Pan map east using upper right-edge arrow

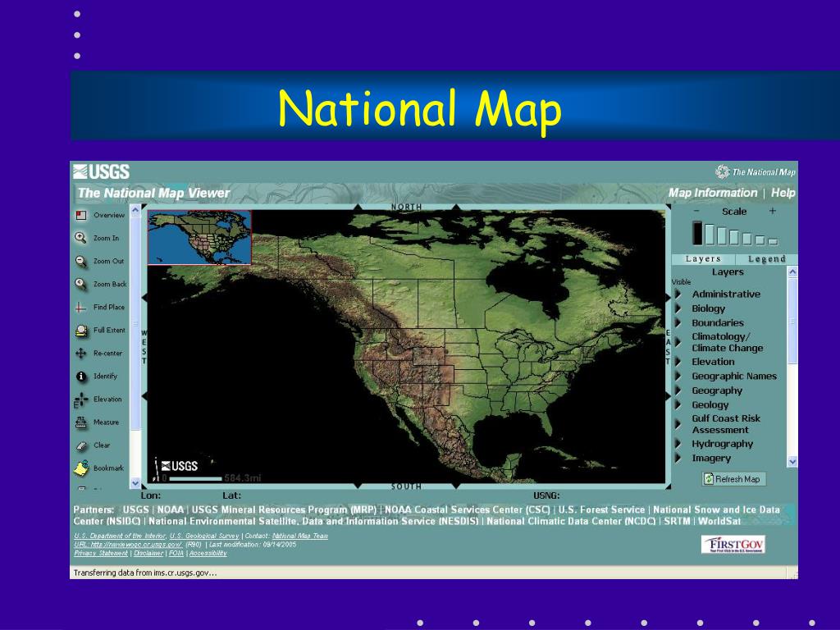tap(668, 297)
